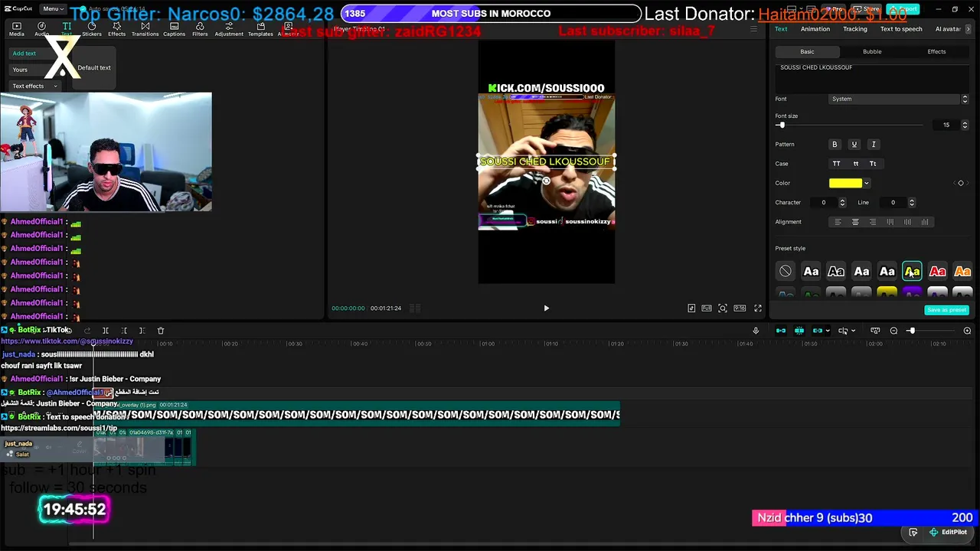The height and width of the screenshot is (551, 980).
Task: Open the Audio panel
Action: click(x=41, y=29)
